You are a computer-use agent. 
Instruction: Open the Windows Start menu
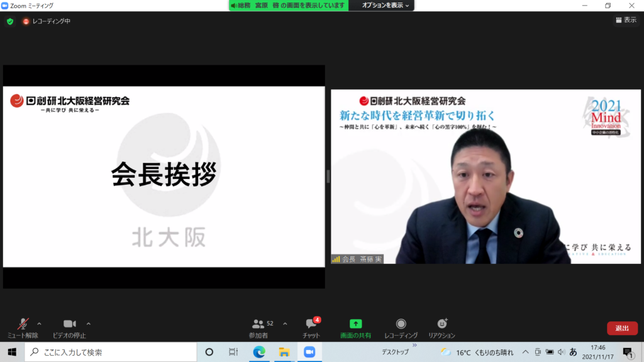pyautogui.click(x=12, y=352)
